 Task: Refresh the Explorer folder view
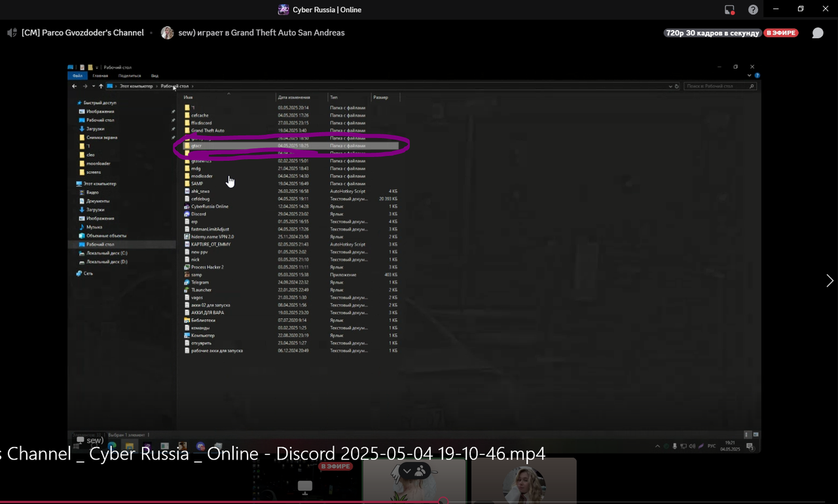point(677,86)
